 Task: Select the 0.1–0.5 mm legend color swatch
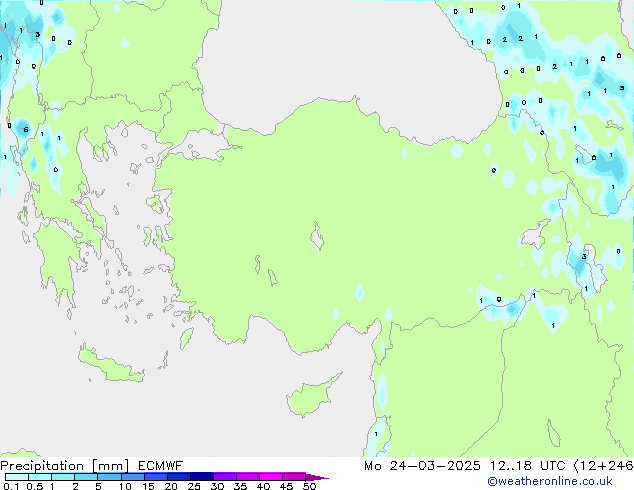(17, 477)
